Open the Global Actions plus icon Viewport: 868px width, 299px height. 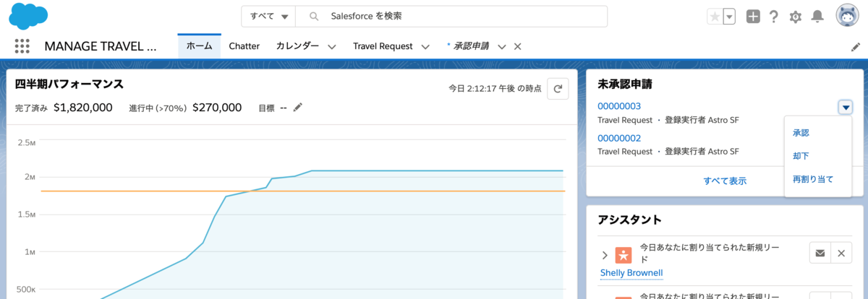(x=753, y=17)
